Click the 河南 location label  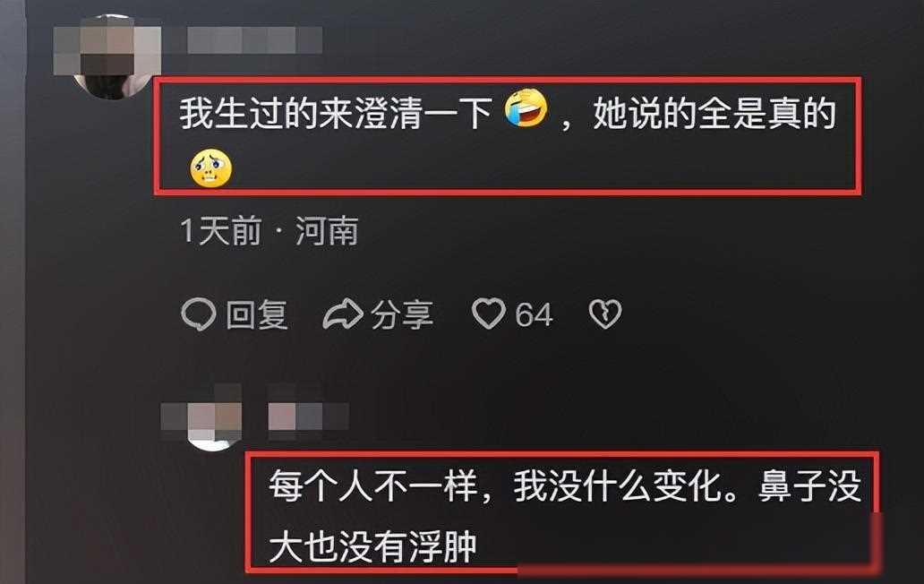pyautogui.click(x=327, y=230)
